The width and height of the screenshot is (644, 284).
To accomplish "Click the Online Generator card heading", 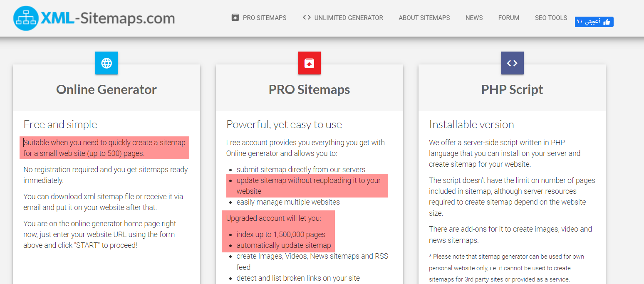I will point(107,89).
